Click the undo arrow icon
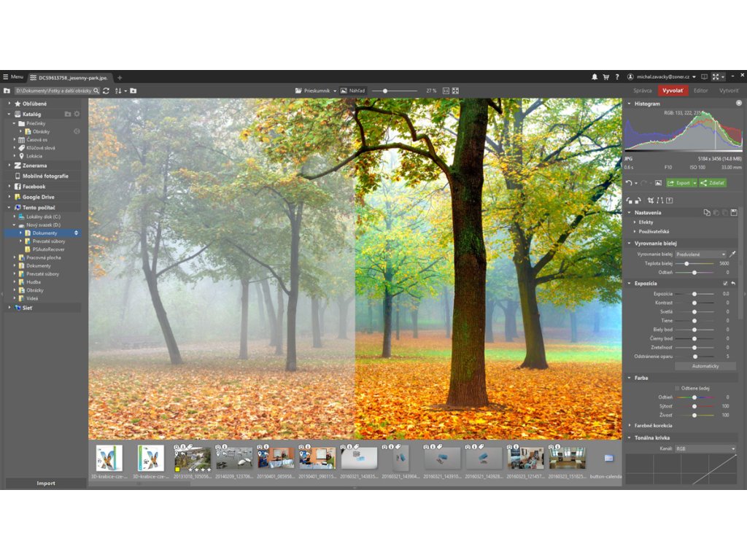Screen dimensions: 747x560 coord(629,183)
